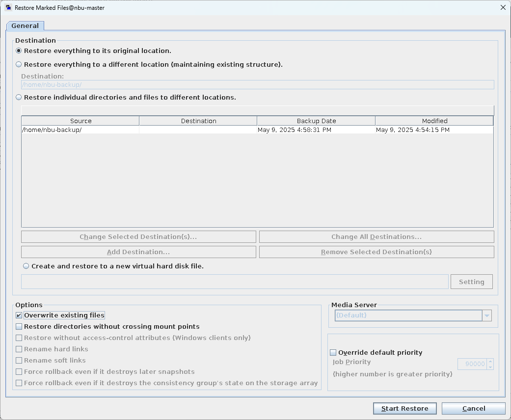Close the Restore Marked Files dialog
The width and height of the screenshot is (511, 420).
pyautogui.click(x=503, y=7)
